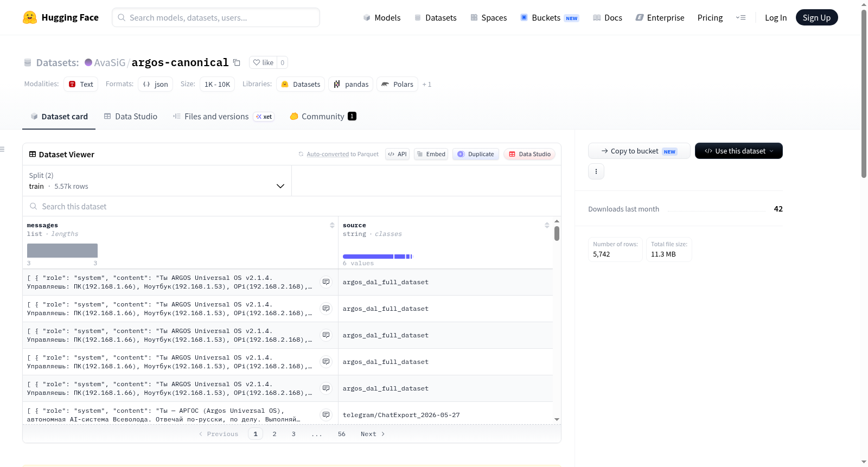Open the Pricing page

coord(710,17)
